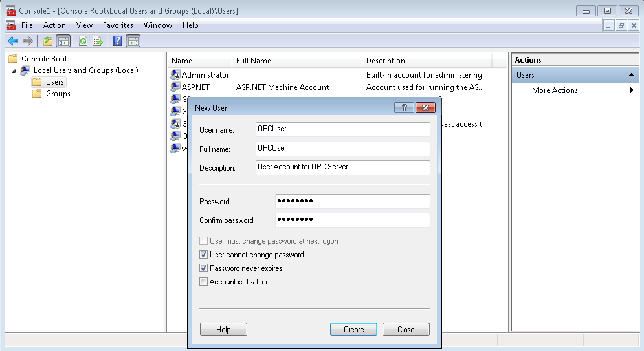644x351 pixels.
Task: Toggle Show/Hide Action Pane toolbar icon
Action: [133, 41]
